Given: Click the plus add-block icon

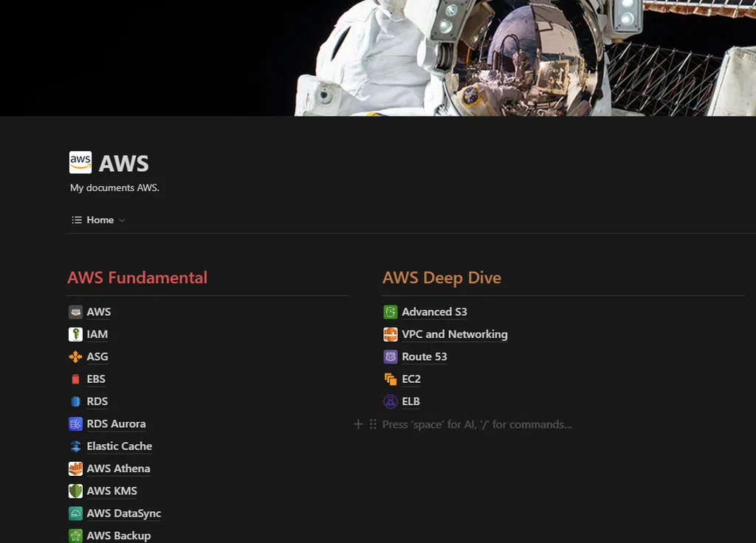Looking at the screenshot, I should pyautogui.click(x=358, y=424).
